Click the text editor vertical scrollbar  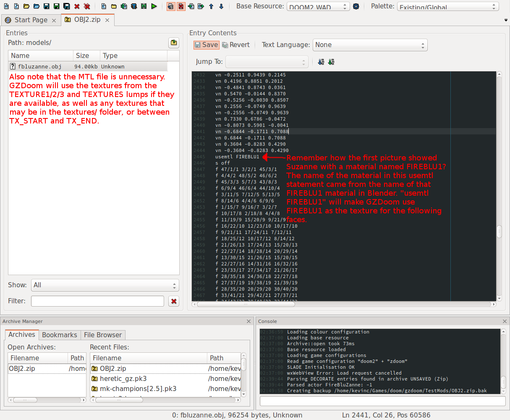click(499, 186)
